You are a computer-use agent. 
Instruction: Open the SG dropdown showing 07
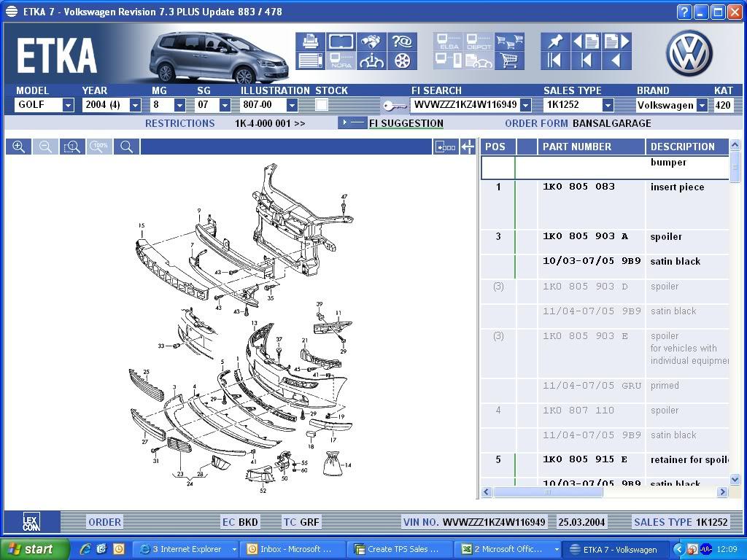tap(225, 105)
